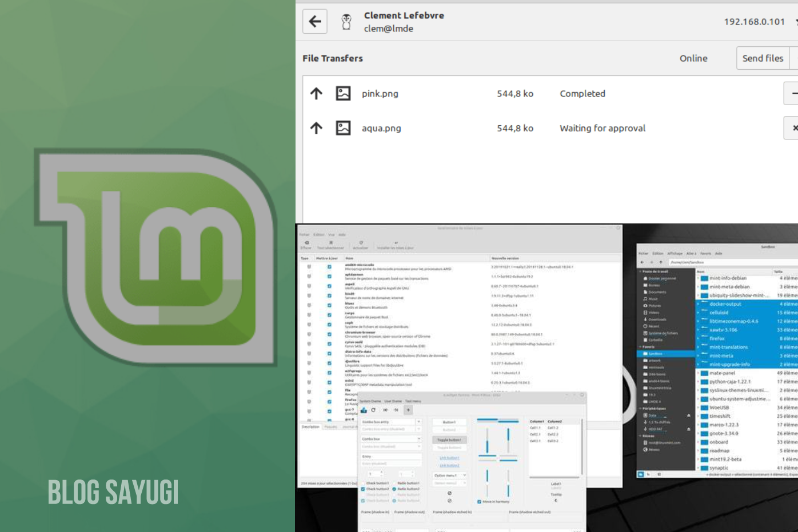The height and width of the screenshot is (532, 798).
Task: Open the User theme menu in widget factory
Action: pos(393,401)
